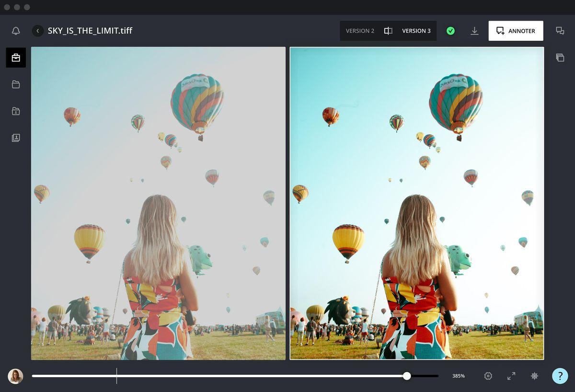575x392 pixels.
Task: Open settings gear in the bottom bar
Action: [488, 376]
